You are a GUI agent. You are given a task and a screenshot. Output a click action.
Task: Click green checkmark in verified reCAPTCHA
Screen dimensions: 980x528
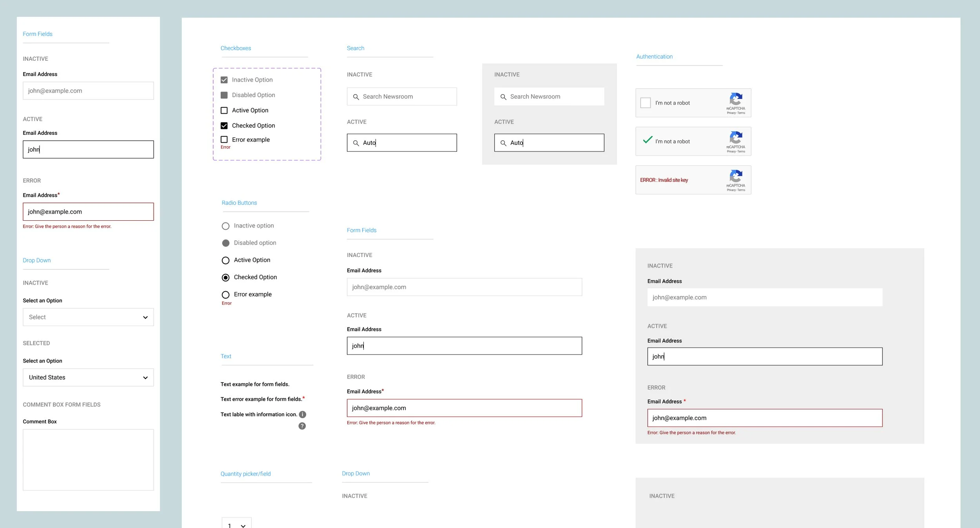648,140
